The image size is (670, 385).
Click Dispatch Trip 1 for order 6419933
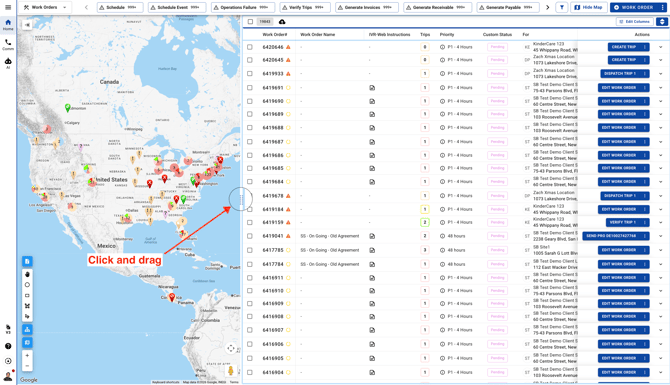point(620,73)
